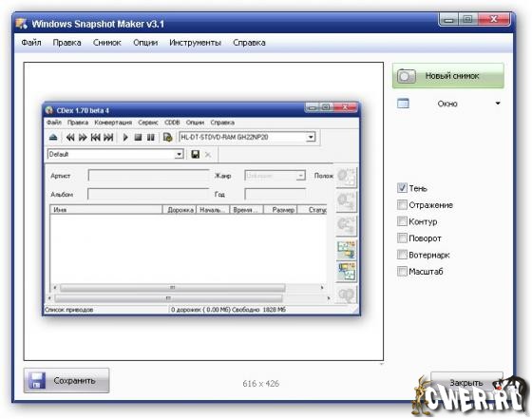Click the Previous track icon in CDex
This screenshot has width=532, height=419.
tap(96, 137)
